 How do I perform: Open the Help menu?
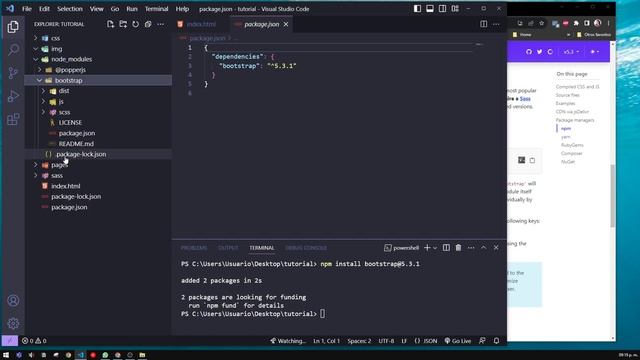point(182,9)
